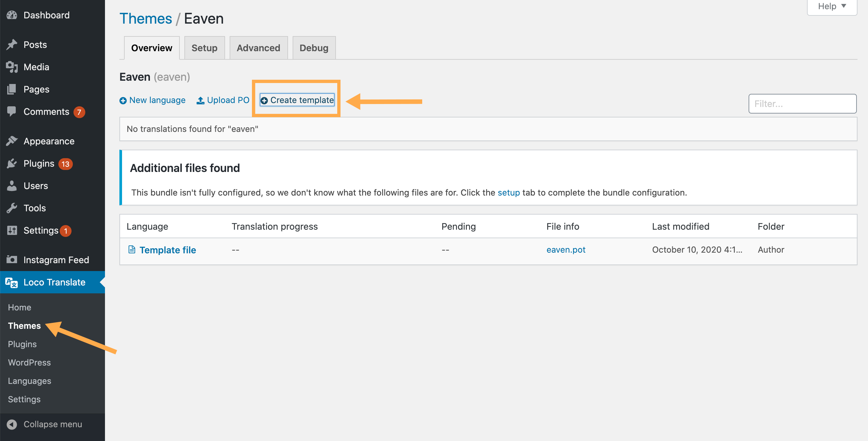Viewport: 868px width, 441px height.
Task: Click the Instagram Feed camera icon
Action: pyautogui.click(x=12, y=260)
